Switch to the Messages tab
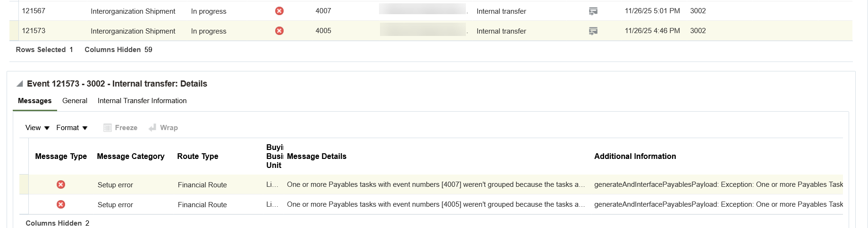The width and height of the screenshot is (868, 228). 35,101
